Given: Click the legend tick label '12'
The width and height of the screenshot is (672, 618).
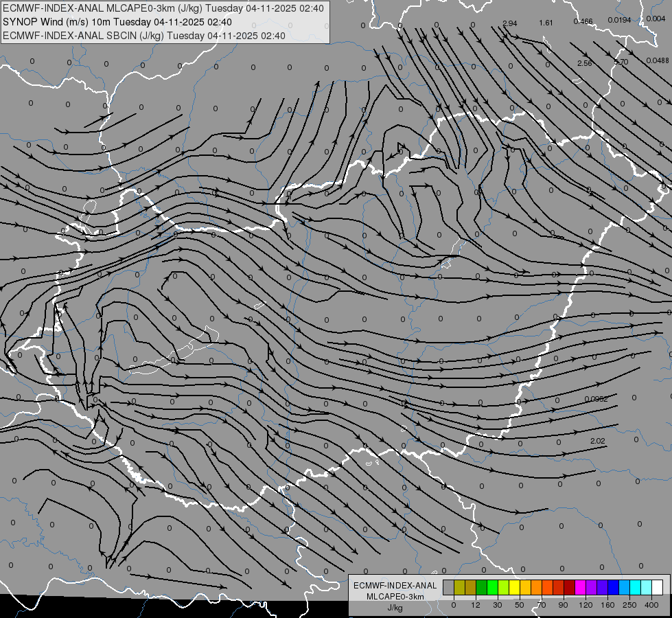Looking at the screenshot, I should tap(475, 605).
